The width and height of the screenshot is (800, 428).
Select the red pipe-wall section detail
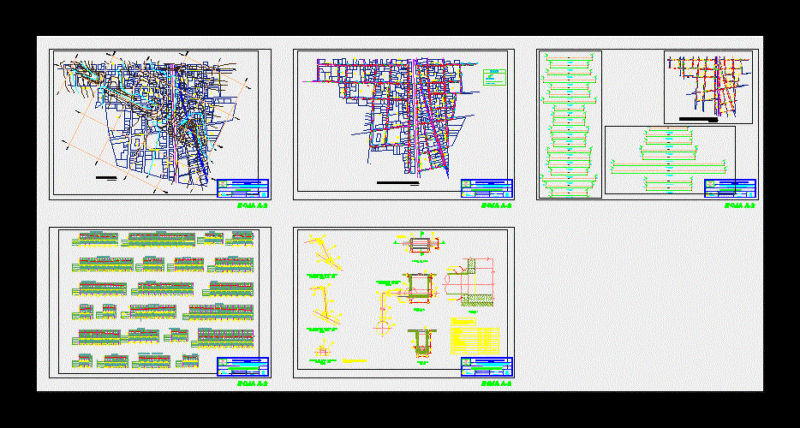click(x=470, y=282)
